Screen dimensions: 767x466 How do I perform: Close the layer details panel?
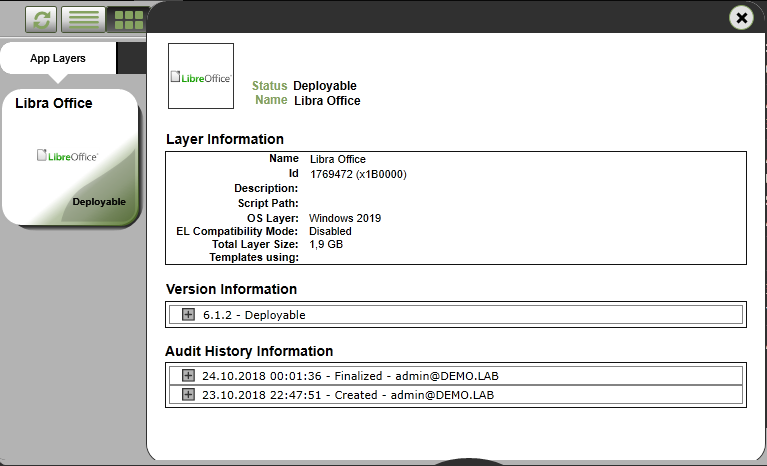click(x=741, y=18)
